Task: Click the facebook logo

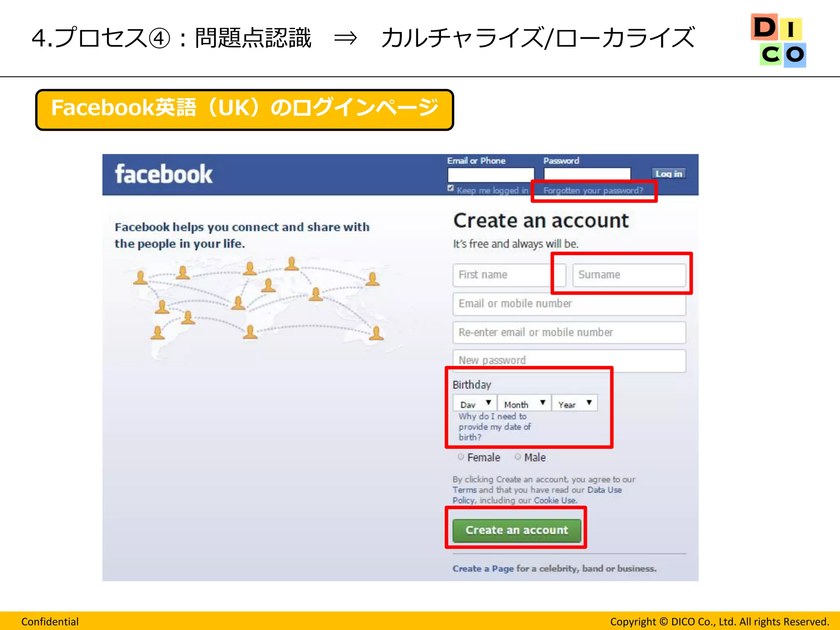Action: pyautogui.click(x=164, y=174)
